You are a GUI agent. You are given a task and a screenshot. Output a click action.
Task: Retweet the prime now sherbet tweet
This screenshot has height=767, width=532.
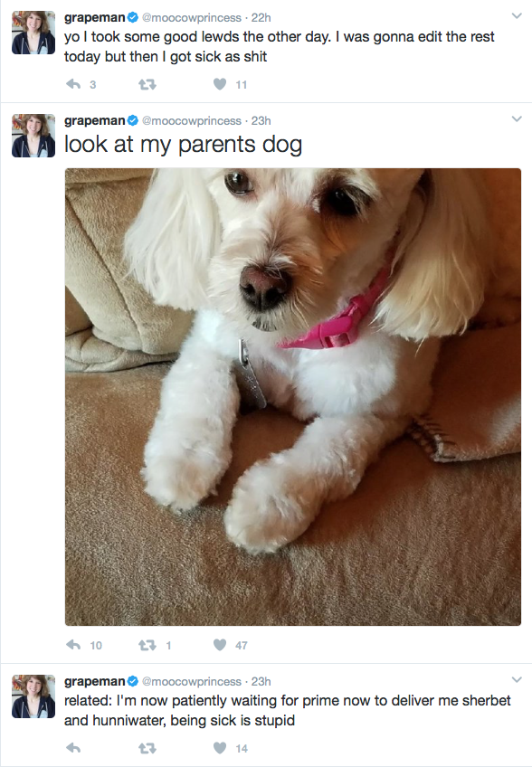(147, 748)
